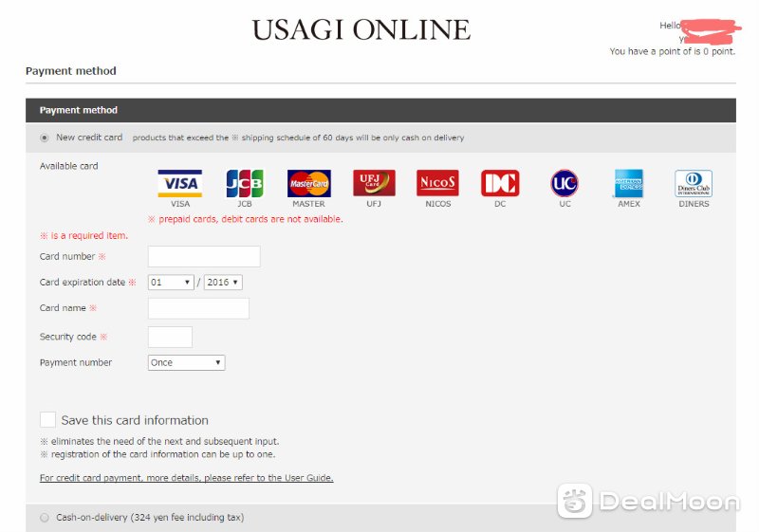
Task: Click the 'Available card' label
Action: pos(68,166)
